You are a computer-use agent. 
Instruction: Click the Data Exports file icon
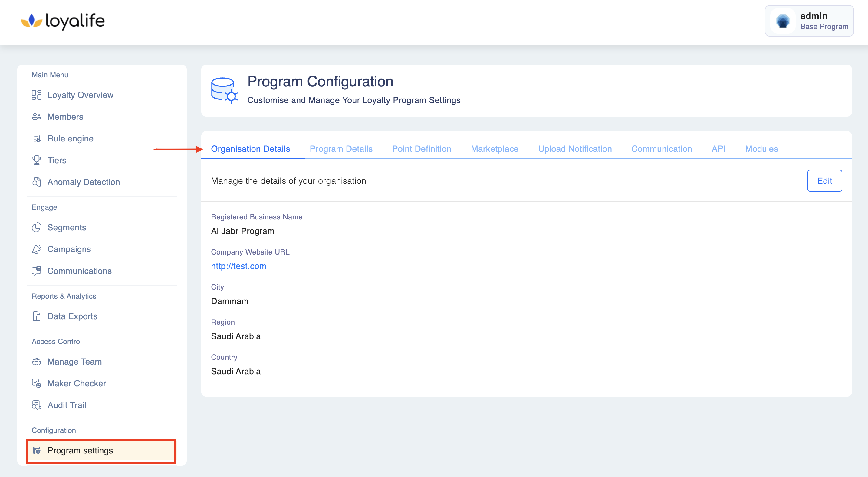coord(36,316)
